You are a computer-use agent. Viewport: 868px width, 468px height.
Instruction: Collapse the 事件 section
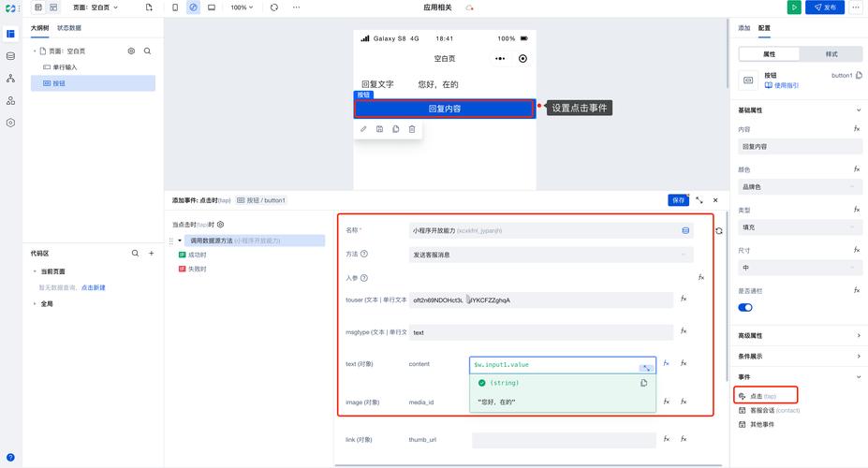point(859,376)
